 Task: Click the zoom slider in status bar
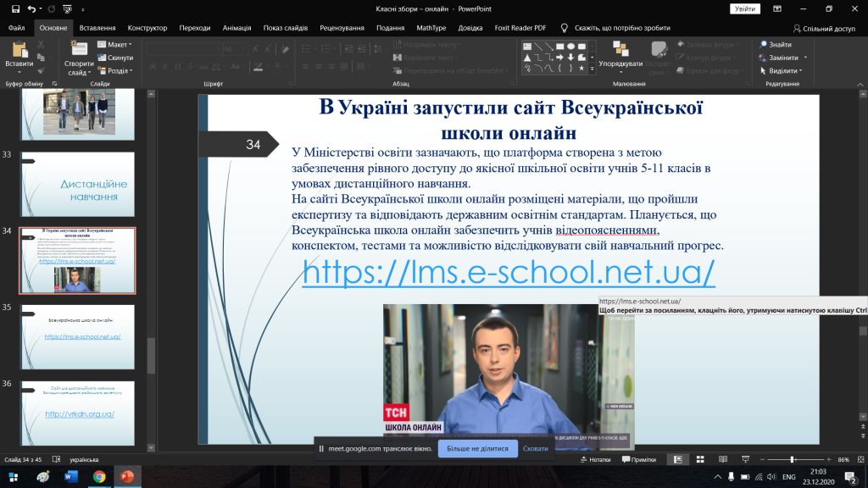792,459
